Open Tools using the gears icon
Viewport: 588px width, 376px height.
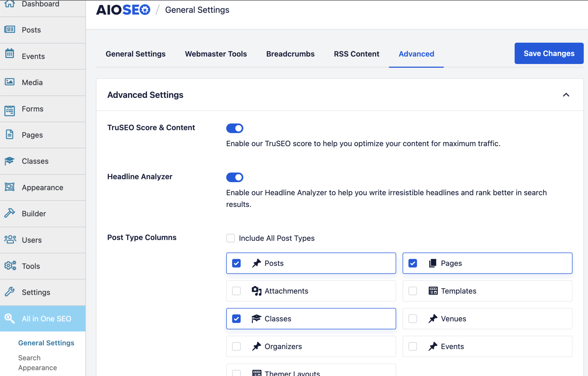click(x=10, y=266)
